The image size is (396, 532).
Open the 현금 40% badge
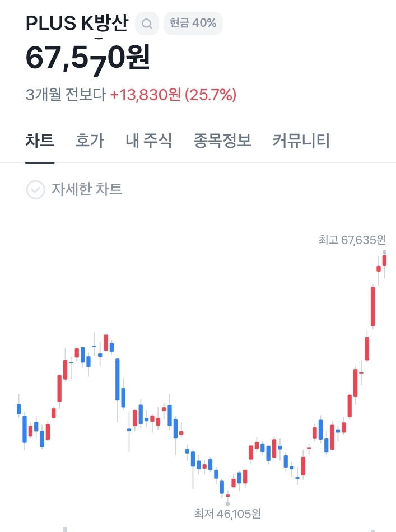pyautogui.click(x=193, y=24)
